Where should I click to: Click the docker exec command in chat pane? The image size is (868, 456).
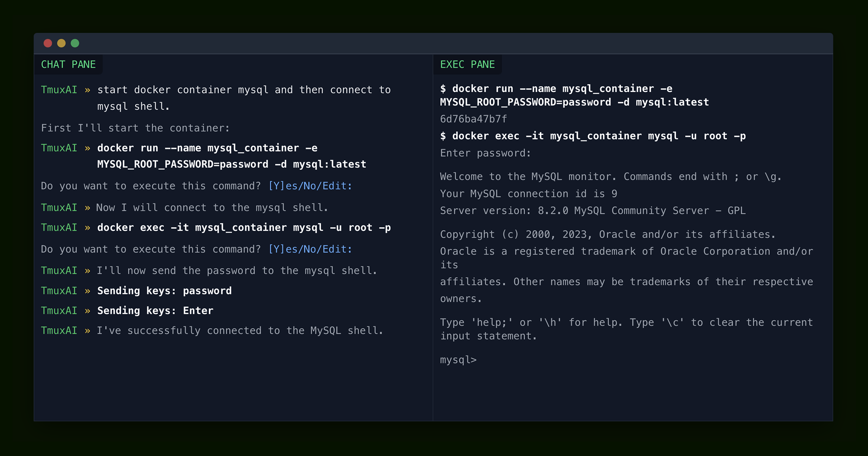(x=244, y=228)
